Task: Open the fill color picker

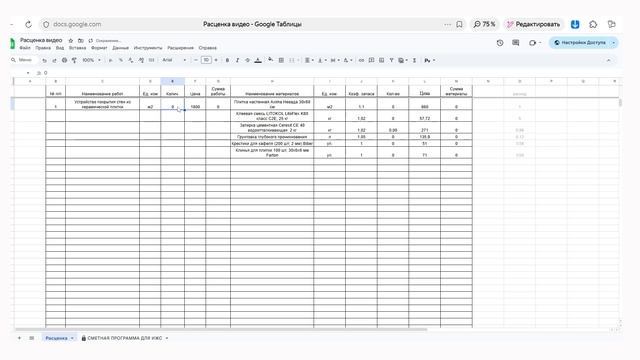Action: point(270,60)
